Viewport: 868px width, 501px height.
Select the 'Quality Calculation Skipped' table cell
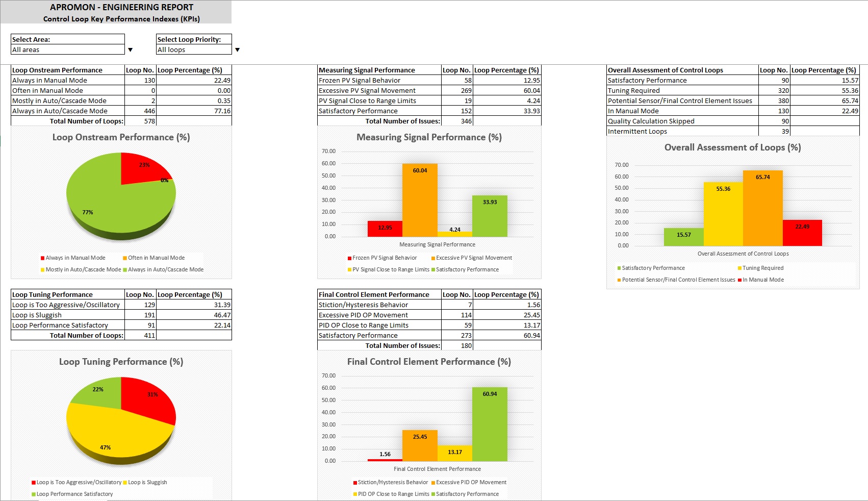pos(682,121)
